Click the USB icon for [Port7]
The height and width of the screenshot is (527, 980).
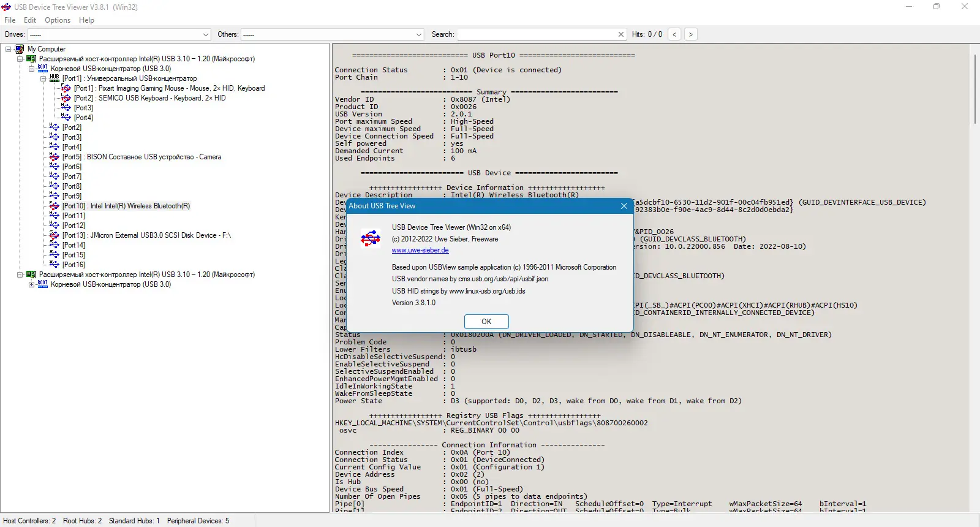pyautogui.click(x=55, y=176)
